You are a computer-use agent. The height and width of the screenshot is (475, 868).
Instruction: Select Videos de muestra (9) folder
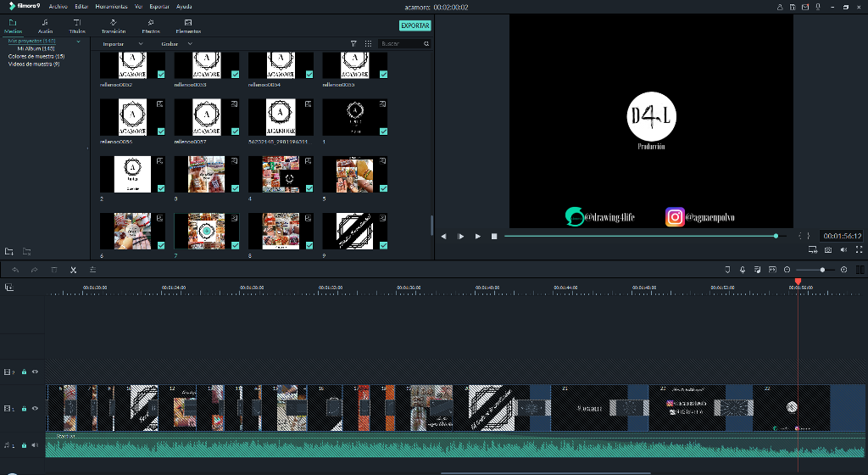pyautogui.click(x=34, y=64)
